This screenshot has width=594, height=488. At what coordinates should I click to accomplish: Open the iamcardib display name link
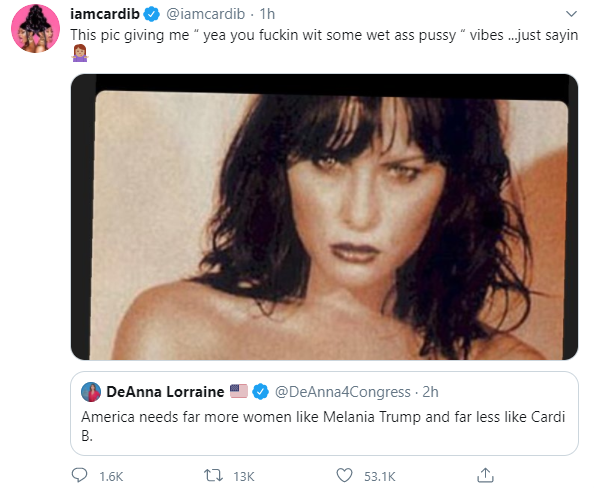pyautogui.click(x=105, y=14)
